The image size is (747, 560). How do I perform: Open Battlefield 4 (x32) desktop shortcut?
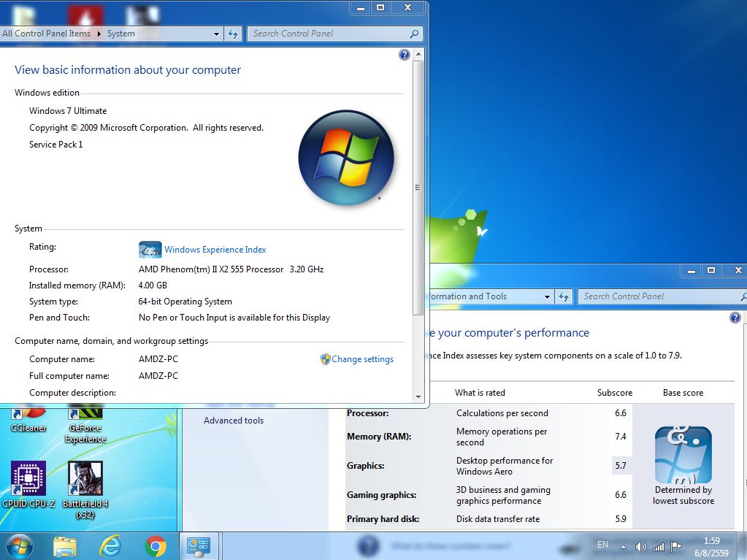[x=85, y=489]
